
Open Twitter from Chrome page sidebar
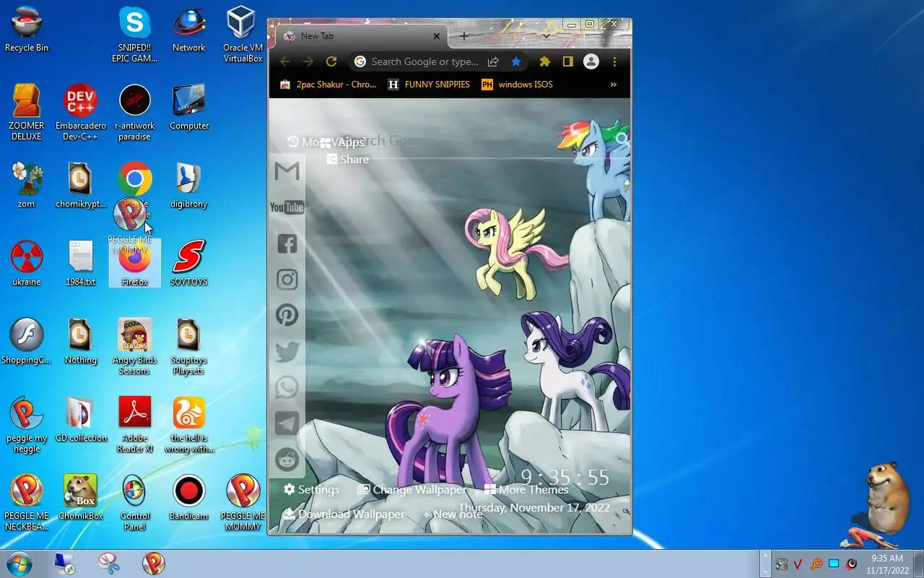[x=287, y=352]
